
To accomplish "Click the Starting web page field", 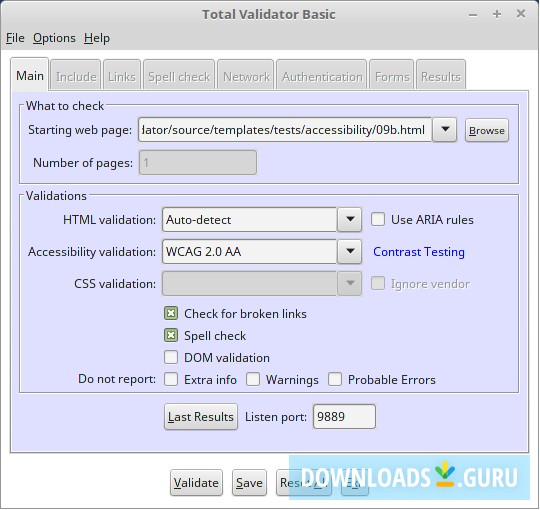I will pyautogui.click(x=285, y=130).
